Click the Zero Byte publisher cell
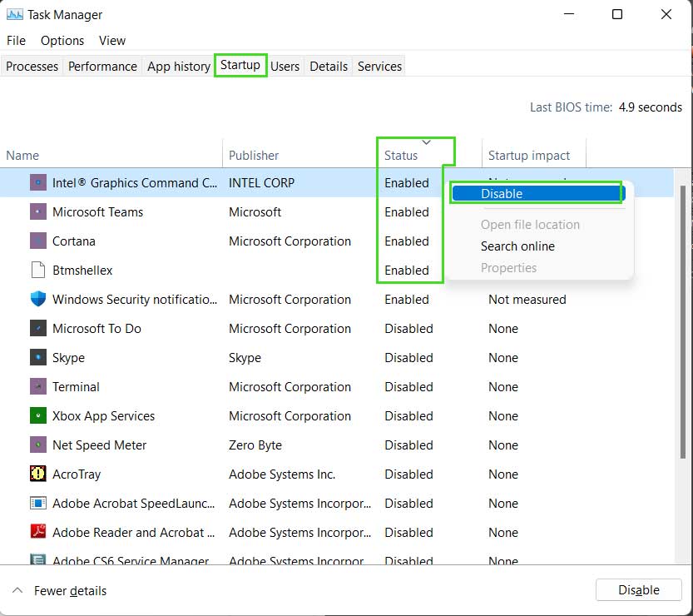The height and width of the screenshot is (616, 693). click(255, 445)
